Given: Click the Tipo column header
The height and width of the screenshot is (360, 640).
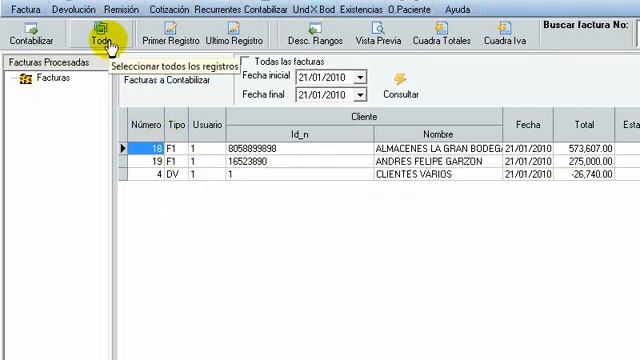Looking at the screenshot, I should (x=176, y=125).
